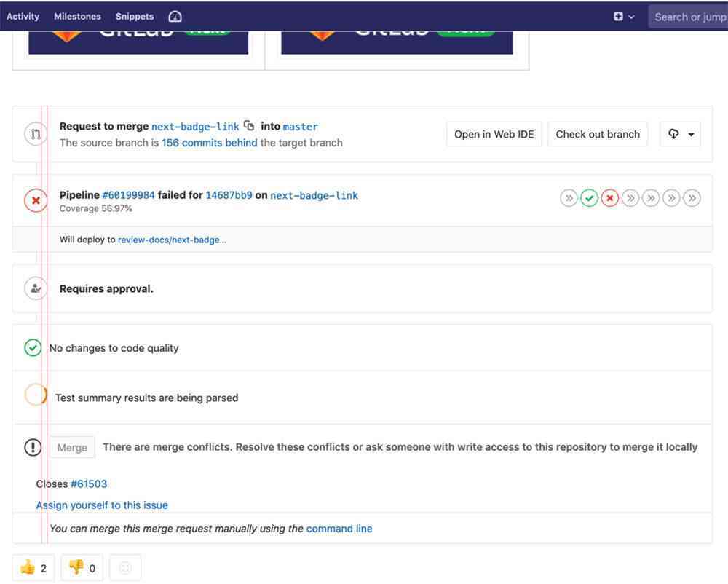Expand the plus new item dropdown
The image size is (728, 584).
pos(624,16)
